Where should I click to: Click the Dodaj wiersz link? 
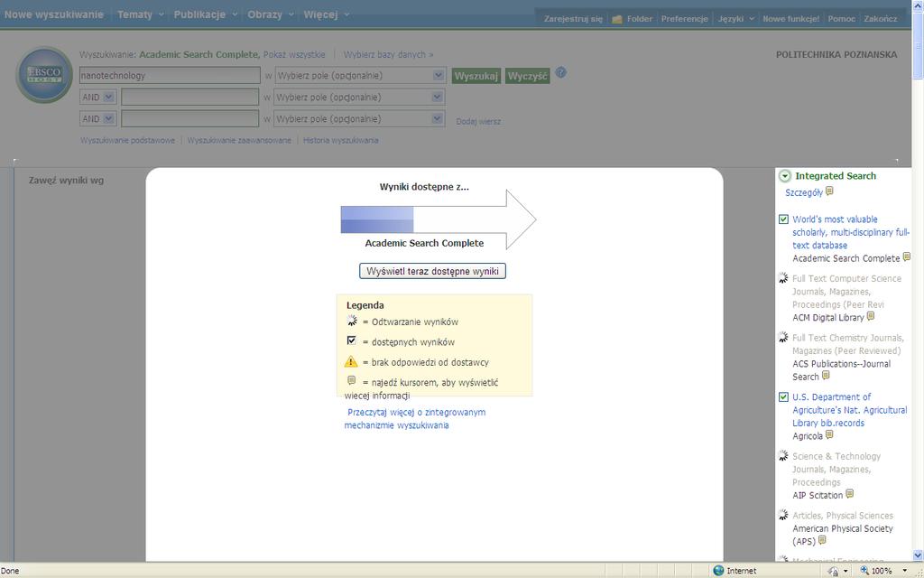478,122
